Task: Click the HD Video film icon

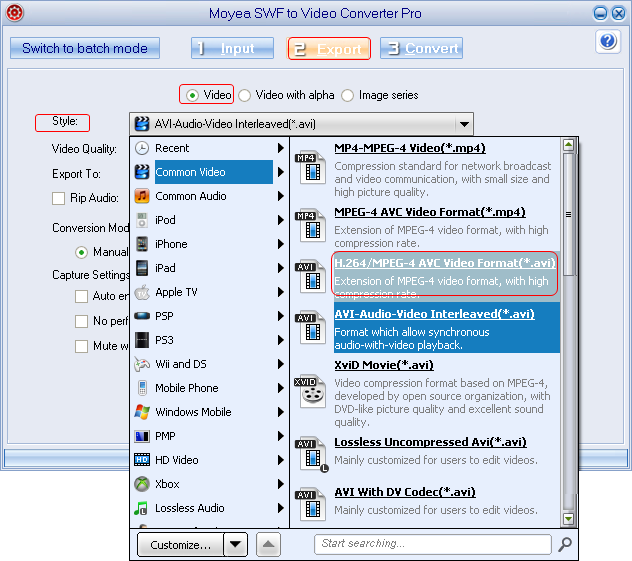Action: (x=142, y=460)
